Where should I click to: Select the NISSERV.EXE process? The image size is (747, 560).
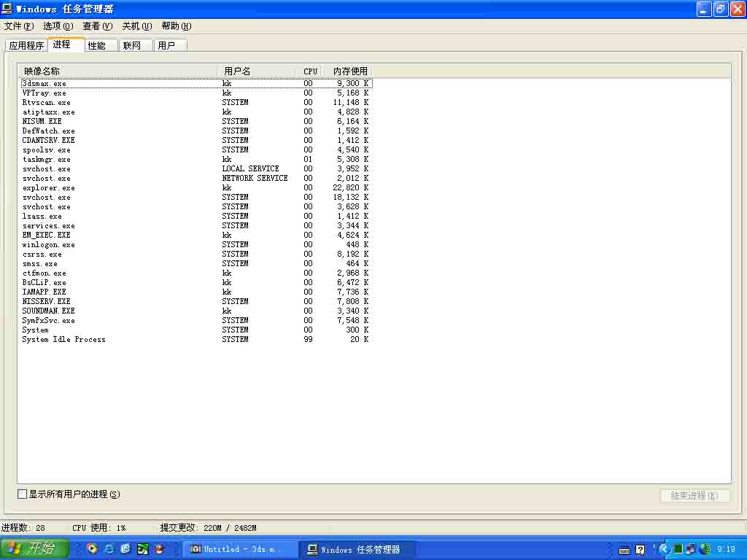pos(196,302)
